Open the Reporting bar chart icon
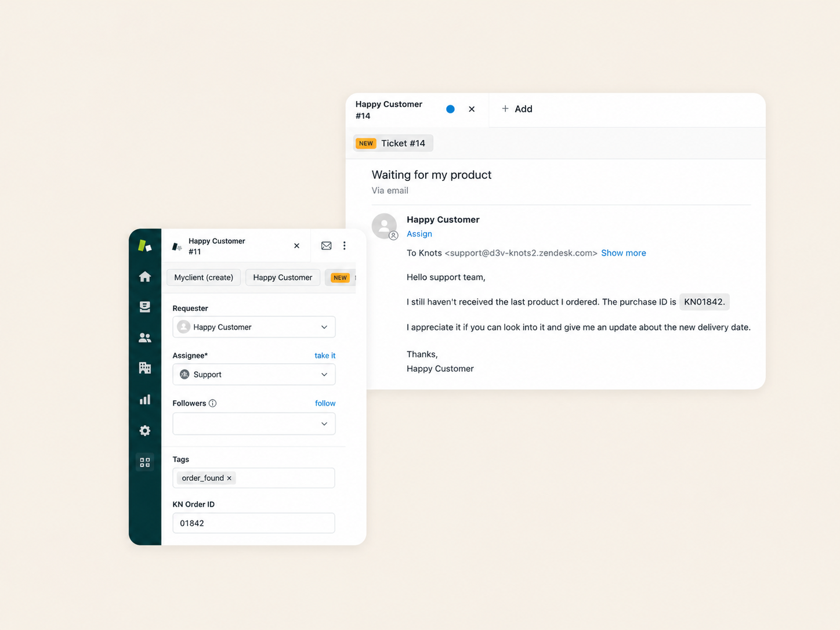 pos(145,399)
